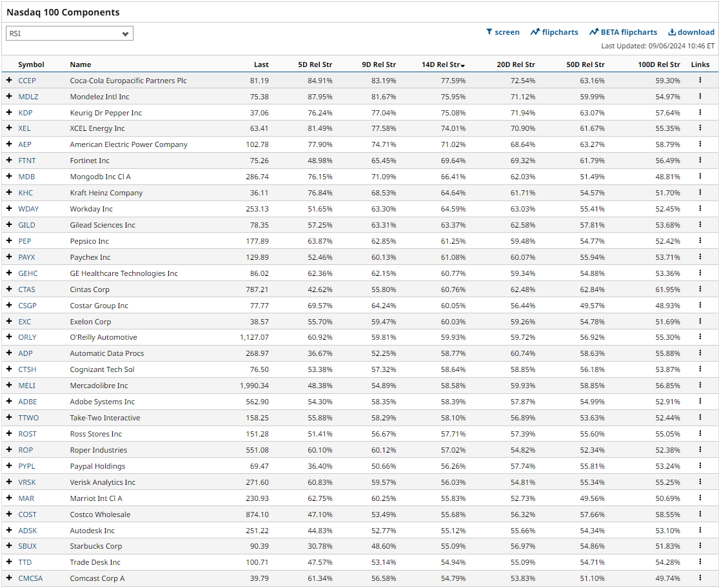719x588 pixels.
Task: Open links menu for MDB row
Action: (700, 176)
